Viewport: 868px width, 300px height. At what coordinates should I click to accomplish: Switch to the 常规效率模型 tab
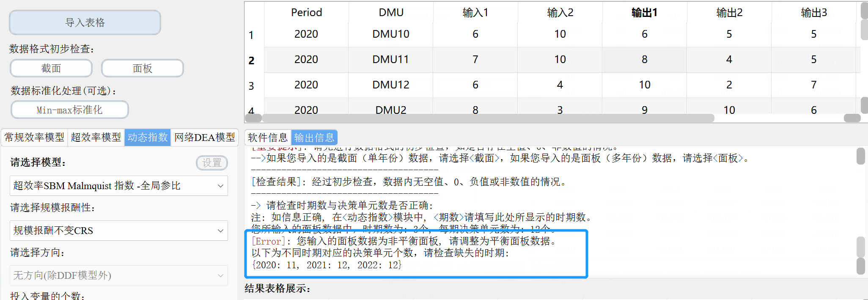click(34, 138)
